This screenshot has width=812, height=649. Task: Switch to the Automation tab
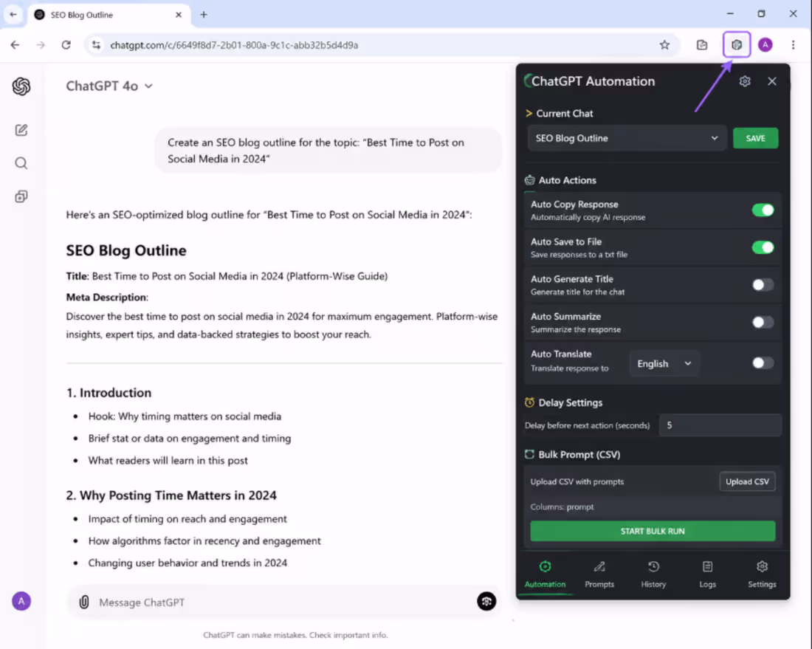(545, 574)
